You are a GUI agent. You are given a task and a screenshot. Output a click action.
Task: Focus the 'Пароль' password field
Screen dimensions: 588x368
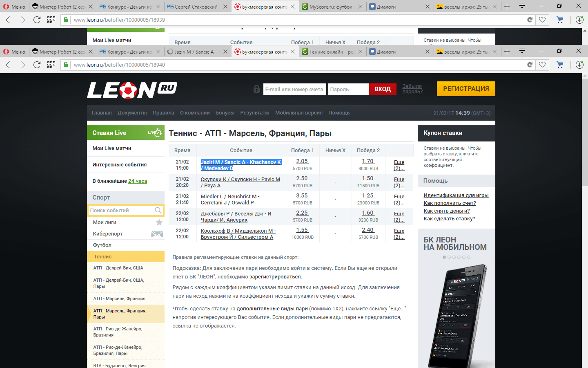pyautogui.click(x=348, y=89)
